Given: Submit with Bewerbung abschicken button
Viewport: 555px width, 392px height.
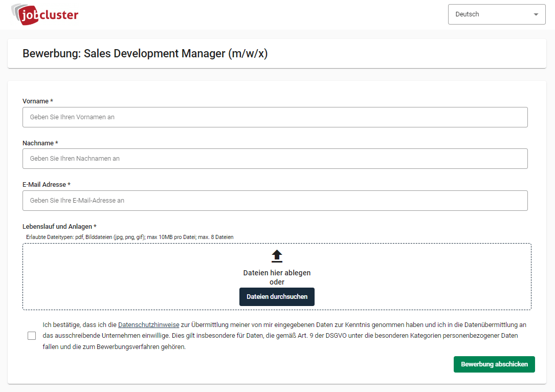Looking at the screenshot, I should pos(494,364).
